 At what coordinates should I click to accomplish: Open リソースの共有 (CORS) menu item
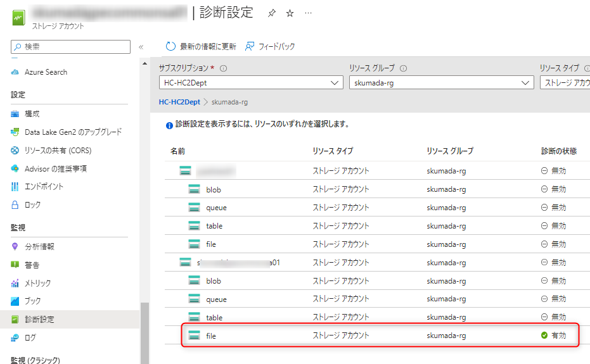(x=58, y=151)
